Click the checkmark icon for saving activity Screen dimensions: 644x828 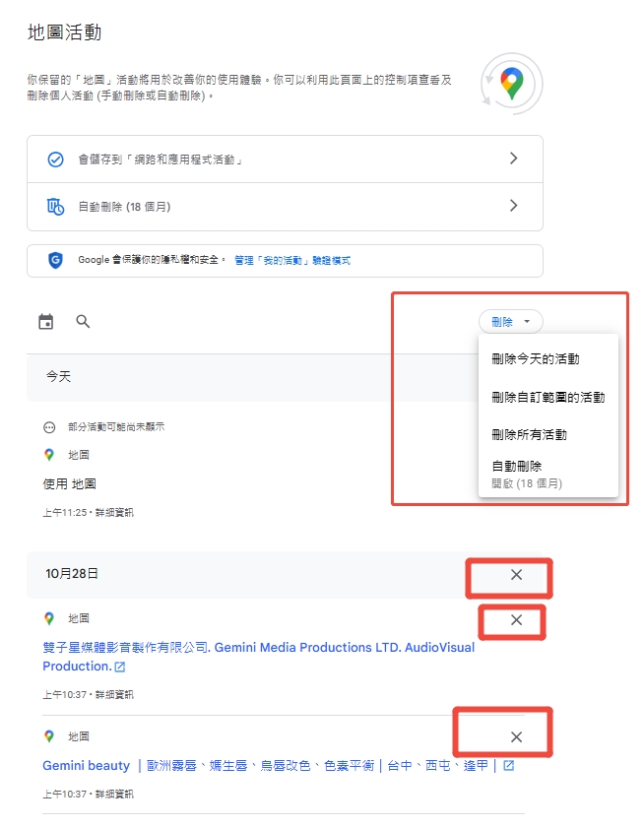tap(55, 159)
